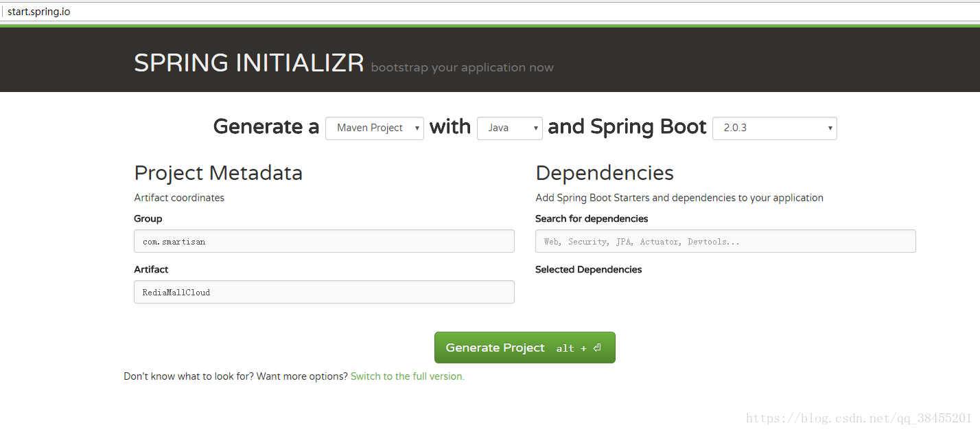Click the Artifact input field
The height and width of the screenshot is (432, 980).
click(324, 292)
